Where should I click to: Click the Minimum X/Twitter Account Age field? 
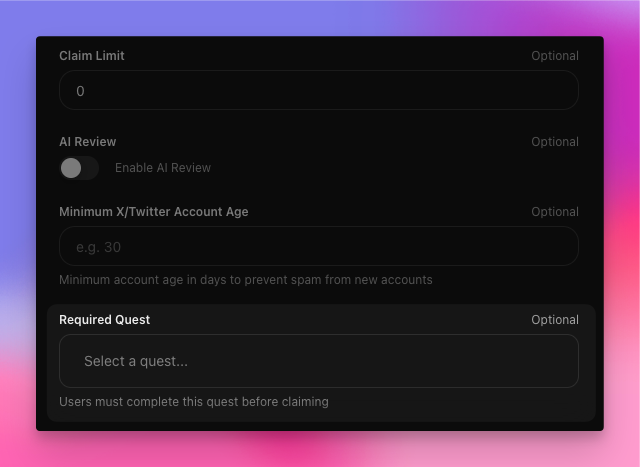[x=319, y=246]
